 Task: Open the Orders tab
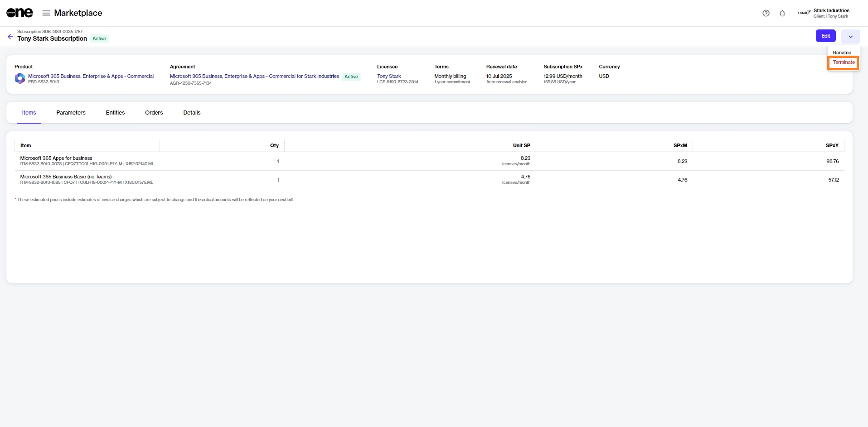tap(154, 113)
